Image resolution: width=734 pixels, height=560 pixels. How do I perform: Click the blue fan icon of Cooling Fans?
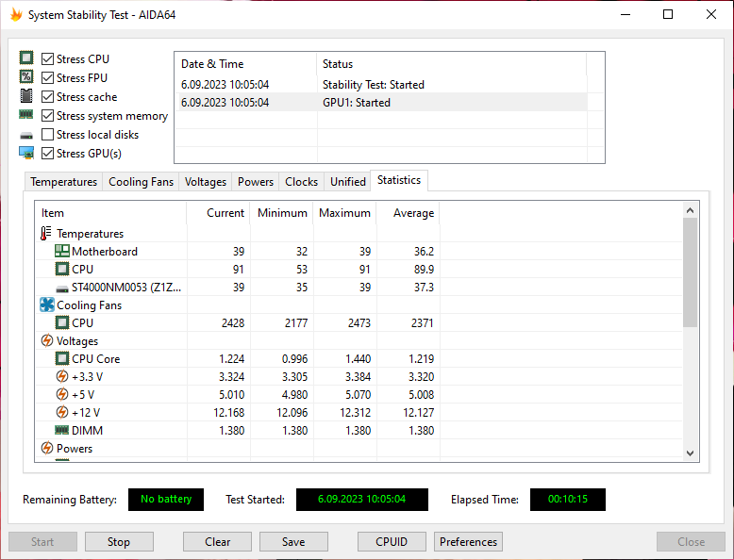(47, 305)
